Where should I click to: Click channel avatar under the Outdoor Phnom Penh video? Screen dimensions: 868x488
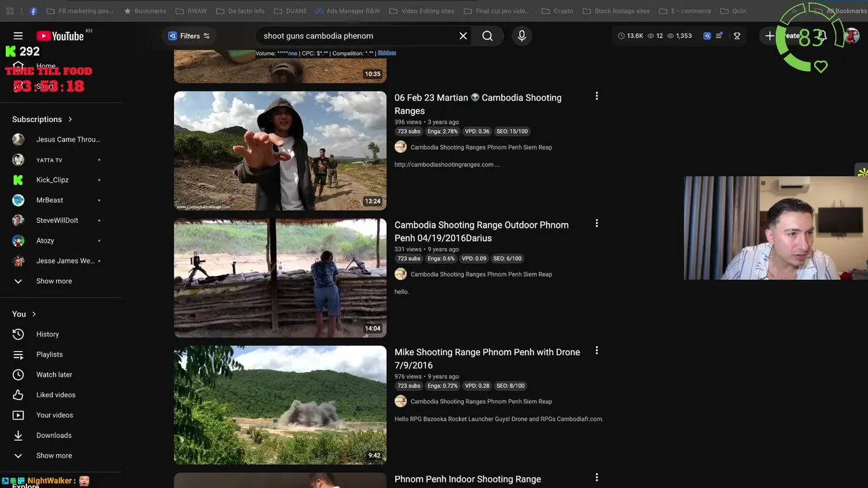click(x=401, y=274)
